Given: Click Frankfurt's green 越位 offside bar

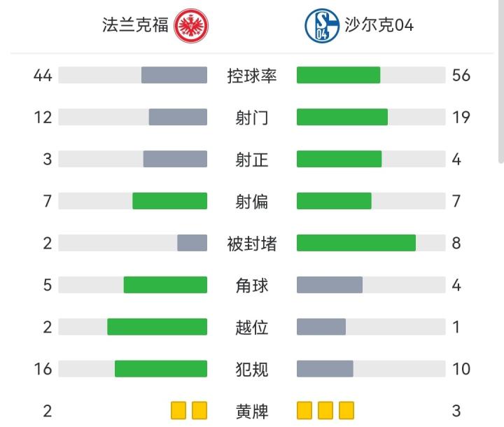Looking at the screenshot, I should click(157, 327).
